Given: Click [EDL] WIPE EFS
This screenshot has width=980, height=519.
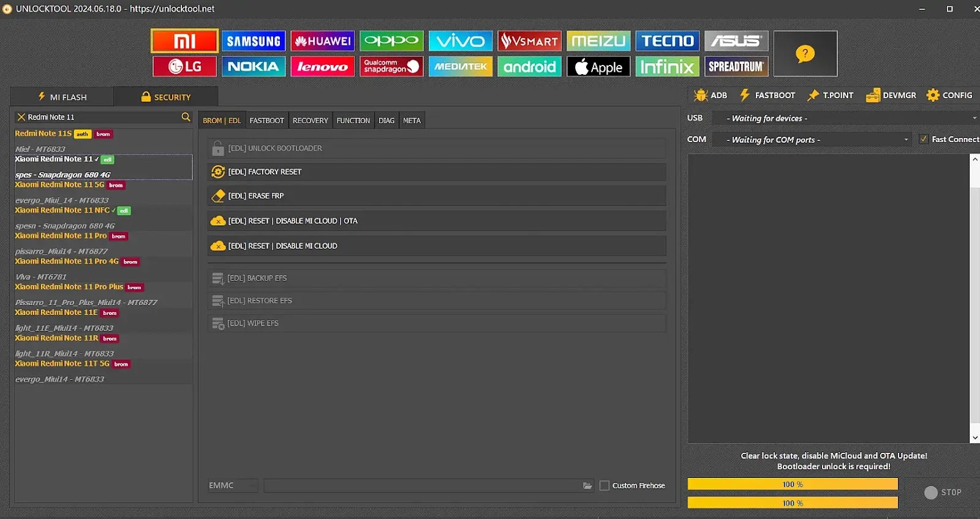Looking at the screenshot, I should pos(437,324).
